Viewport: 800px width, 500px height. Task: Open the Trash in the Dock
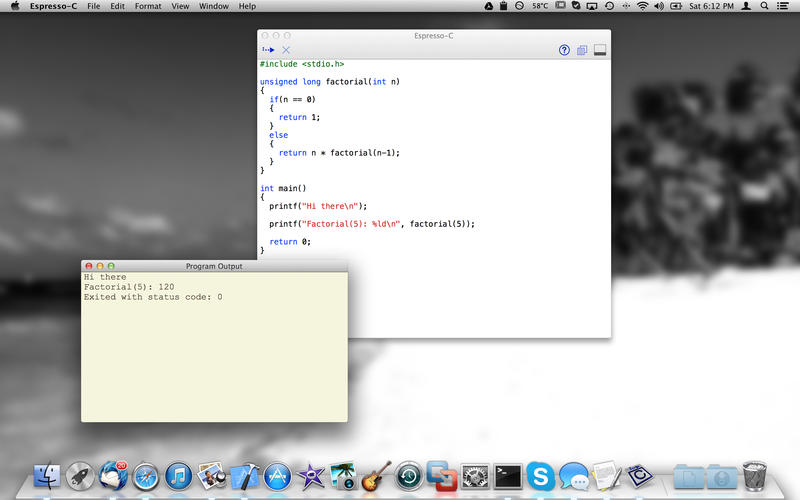coord(754,476)
